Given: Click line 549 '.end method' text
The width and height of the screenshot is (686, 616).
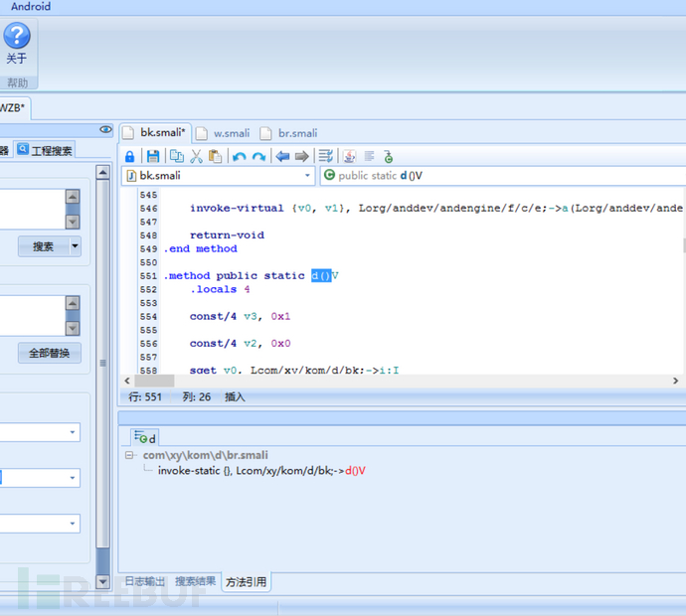Looking at the screenshot, I should point(201,248).
